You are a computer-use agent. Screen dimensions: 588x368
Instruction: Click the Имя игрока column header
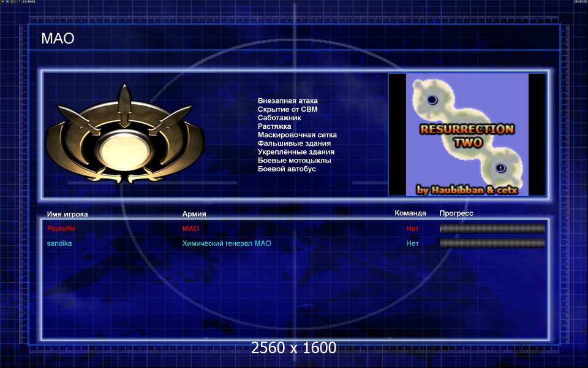point(67,214)
